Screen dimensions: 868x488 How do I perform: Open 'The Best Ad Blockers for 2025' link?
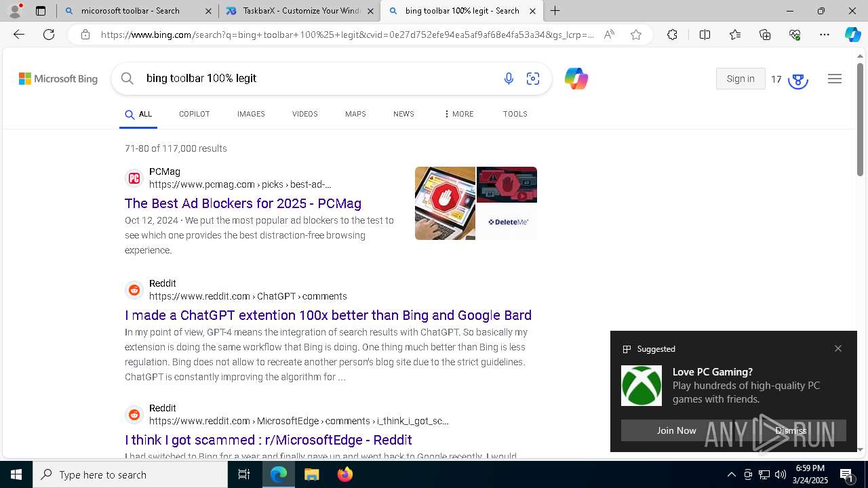point(243,203)
